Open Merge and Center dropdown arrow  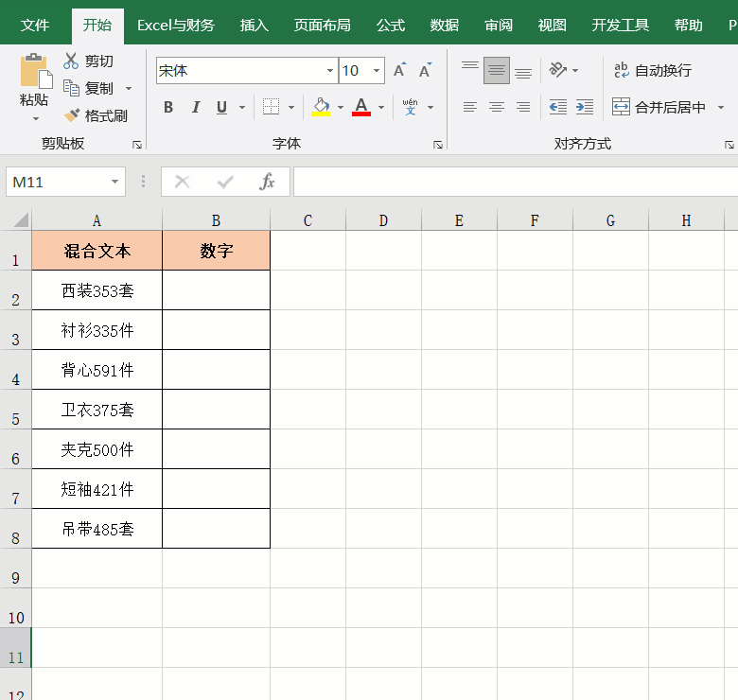coord(721,107)
